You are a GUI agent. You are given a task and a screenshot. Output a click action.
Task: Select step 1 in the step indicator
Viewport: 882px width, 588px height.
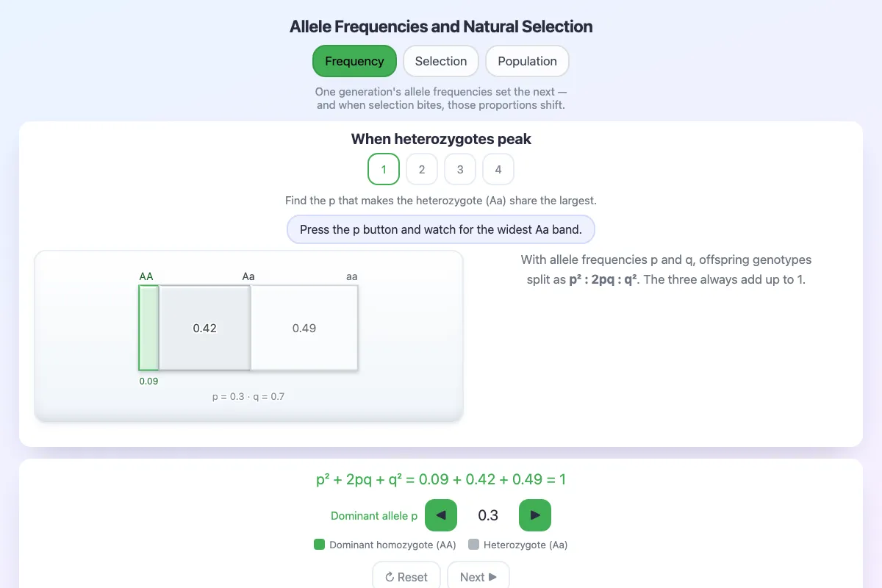[x=384, y=169]
